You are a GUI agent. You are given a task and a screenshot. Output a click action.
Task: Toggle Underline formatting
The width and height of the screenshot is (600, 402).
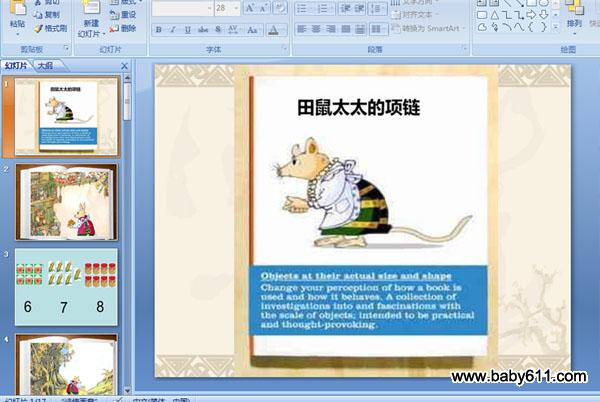(x=188, y=29)
